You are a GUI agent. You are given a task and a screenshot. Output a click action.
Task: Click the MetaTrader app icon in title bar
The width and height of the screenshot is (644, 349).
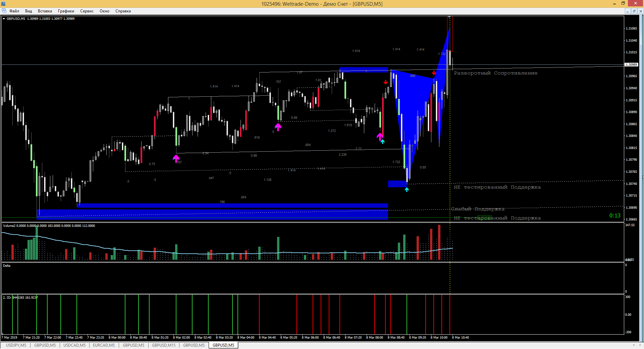coord(3,4)
